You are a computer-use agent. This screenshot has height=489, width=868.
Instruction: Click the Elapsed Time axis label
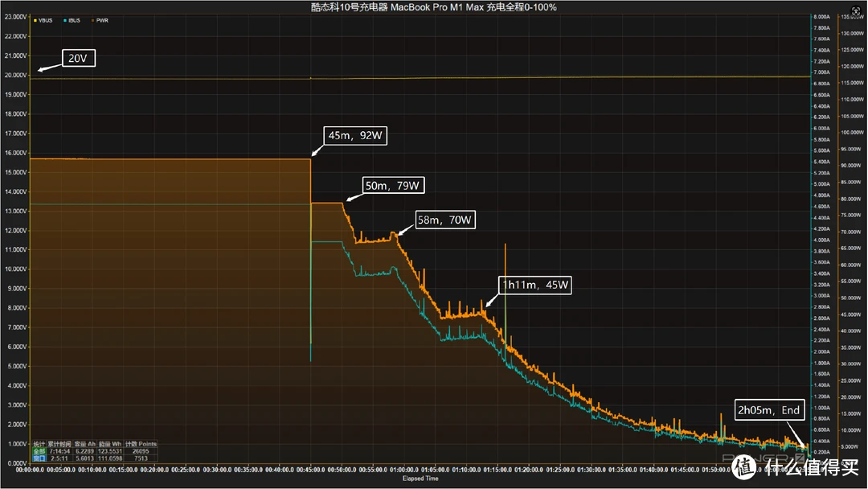[422, 478]
